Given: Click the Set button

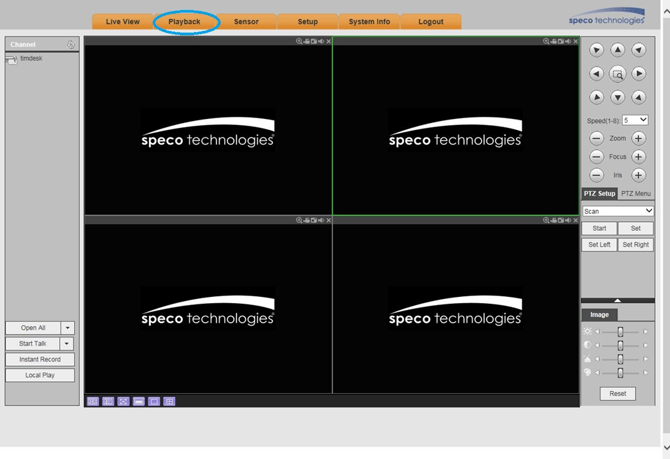Looking at the screenshot, I should pos(635,228).
